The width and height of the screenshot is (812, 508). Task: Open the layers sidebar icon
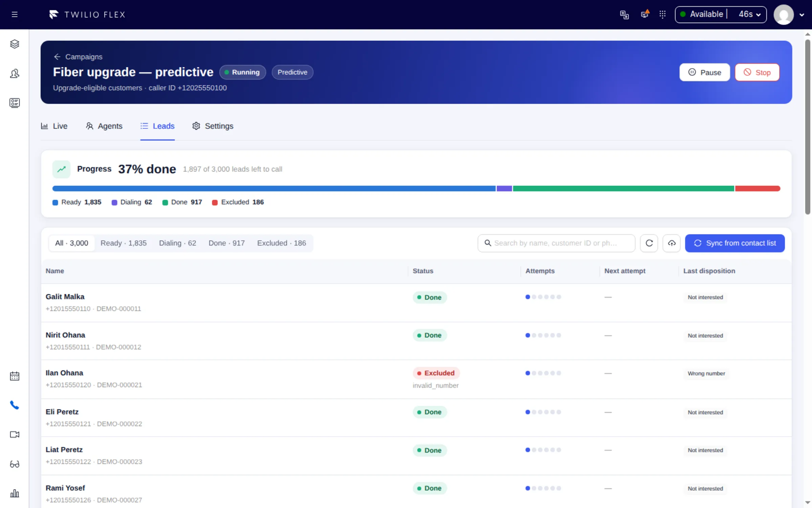point(15,44)
